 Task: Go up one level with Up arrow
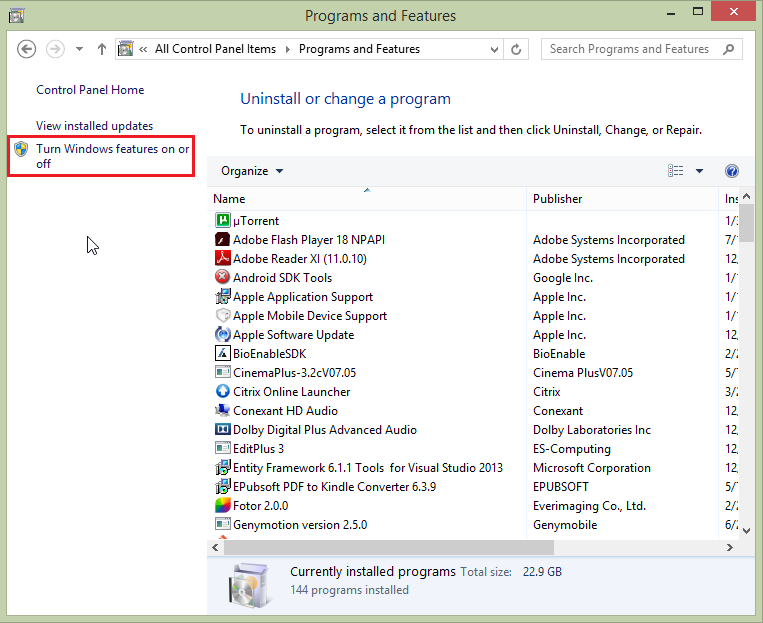(101, 49)
